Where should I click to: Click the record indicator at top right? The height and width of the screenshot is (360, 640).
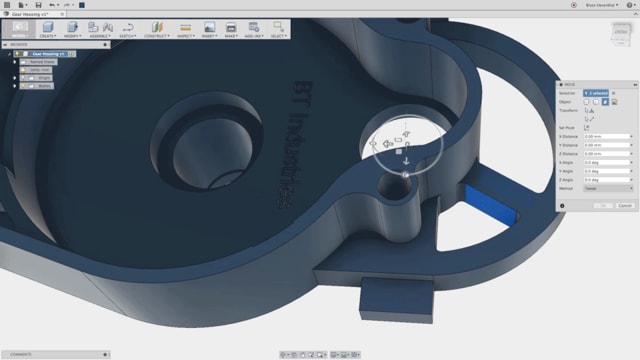pyautogui.click(x=573, y=5)
